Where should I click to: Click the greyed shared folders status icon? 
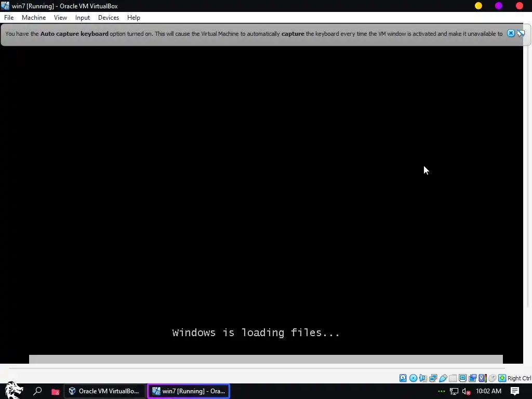coord(453,378)
